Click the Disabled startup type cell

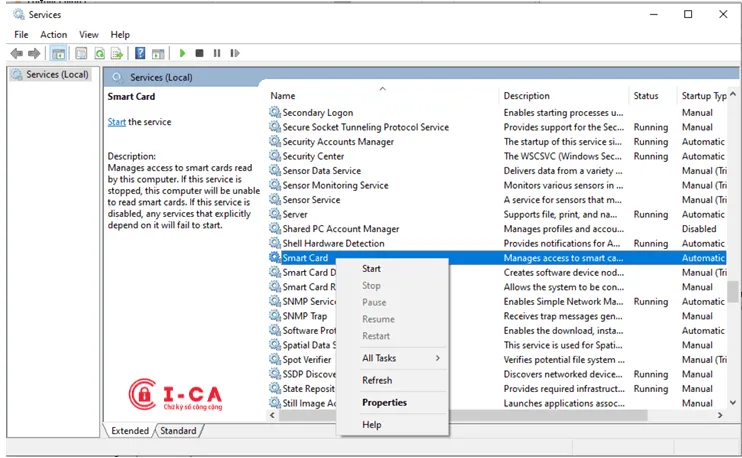[699, 229]
